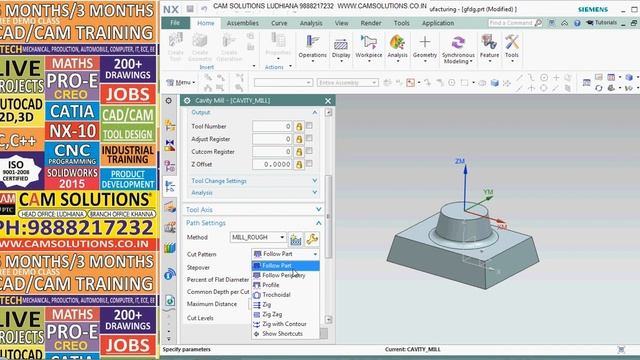Click the greyed Create Operation icon
Image resolution: width=640 pixels, height=360 pixels.
pyautogui.click(x=229, y=47)
